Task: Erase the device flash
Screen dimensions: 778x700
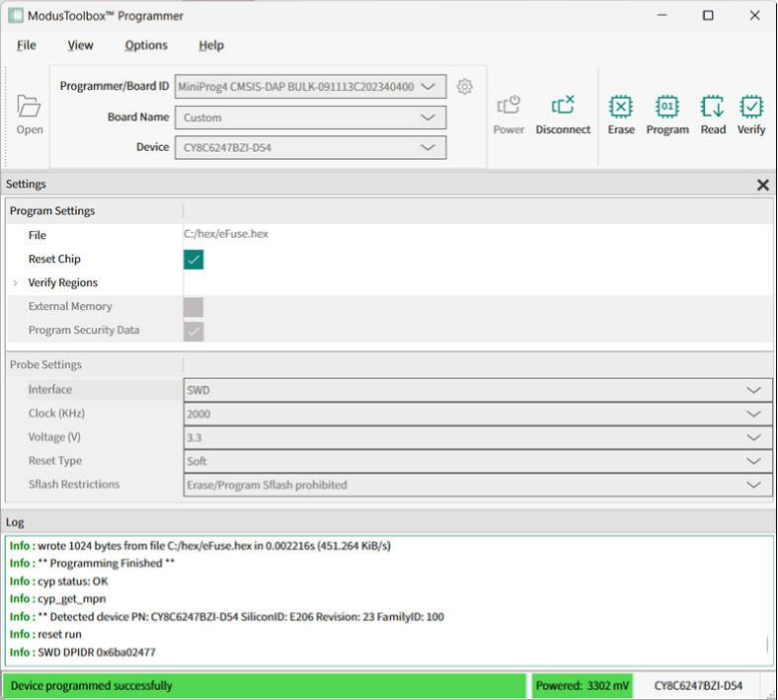Action: pos(621,115)
